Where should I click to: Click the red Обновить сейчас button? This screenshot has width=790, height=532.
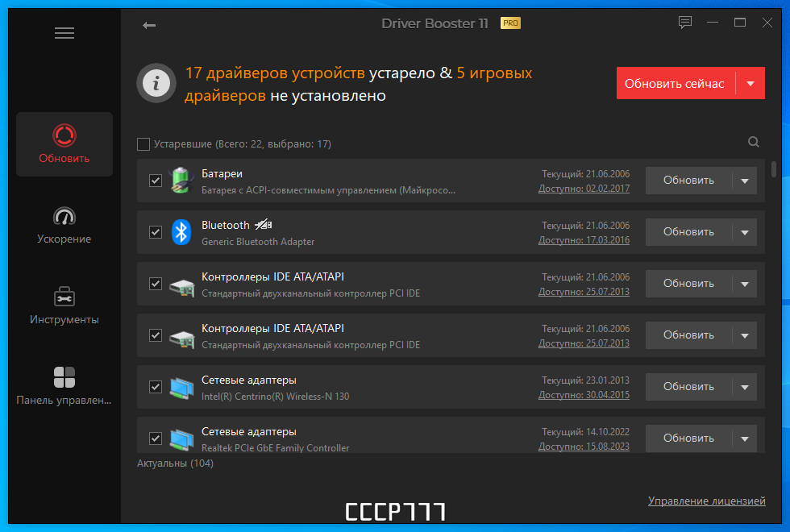[676, 83]
